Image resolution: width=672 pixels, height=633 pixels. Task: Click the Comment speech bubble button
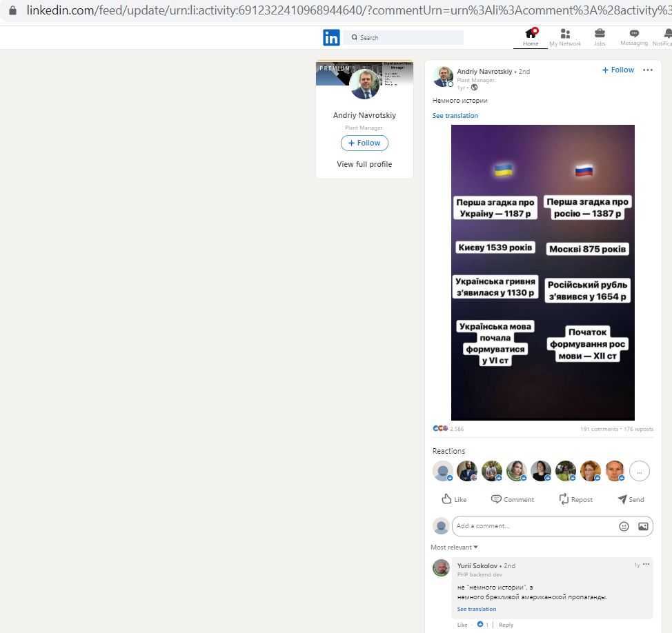(513, 499)
